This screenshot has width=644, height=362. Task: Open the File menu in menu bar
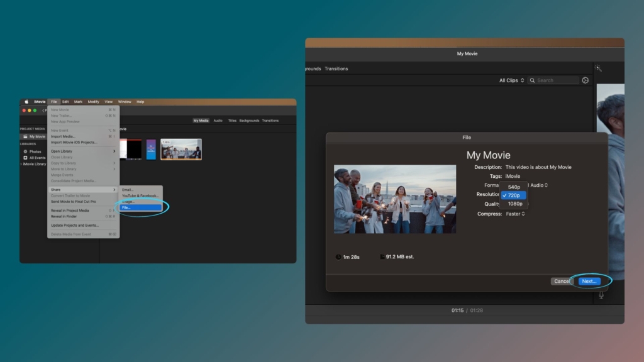pyautogui.click(x=54, y=102)
